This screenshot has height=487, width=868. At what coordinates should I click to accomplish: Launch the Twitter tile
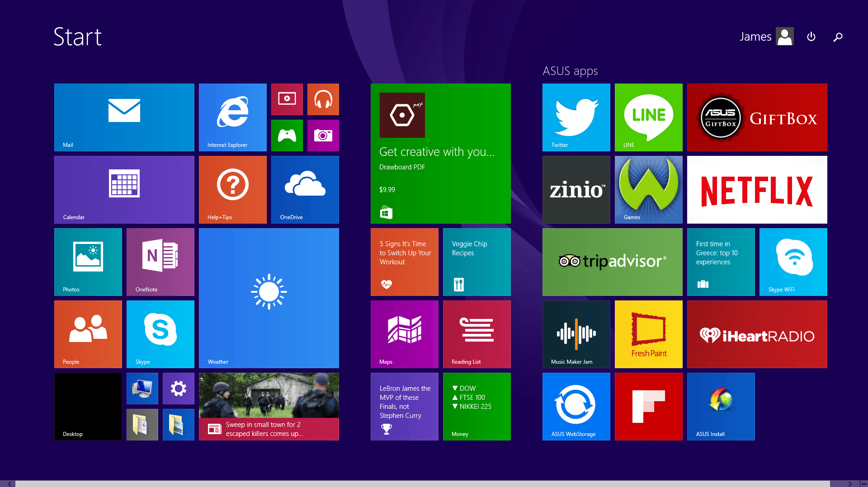click(576, 117)
